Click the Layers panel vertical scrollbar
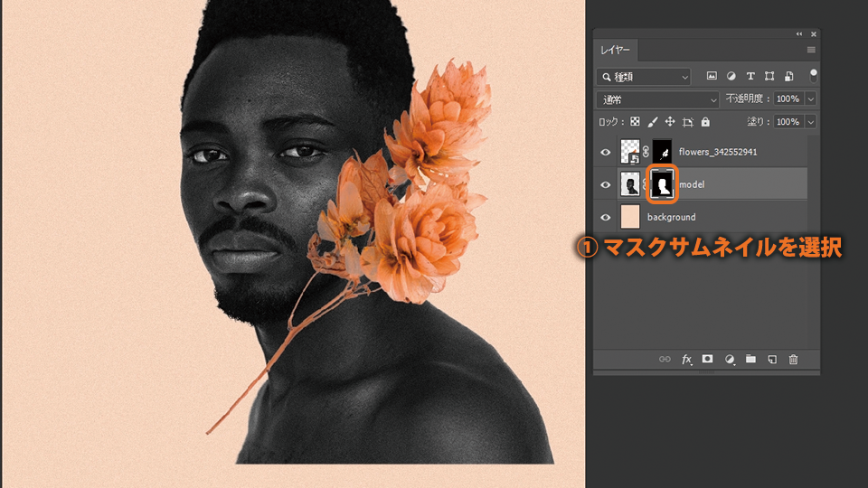The width and height of the screenshot is (868, 488). (x=813, y=241)
